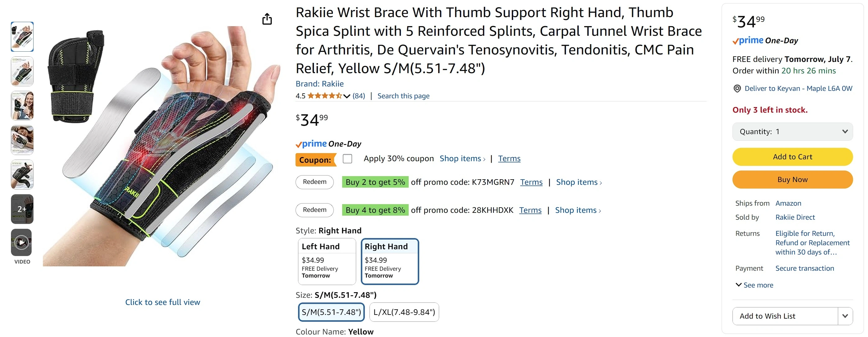Play the product video thumbnail
This screenshot has height=337, width=868.
click(21, 242)
